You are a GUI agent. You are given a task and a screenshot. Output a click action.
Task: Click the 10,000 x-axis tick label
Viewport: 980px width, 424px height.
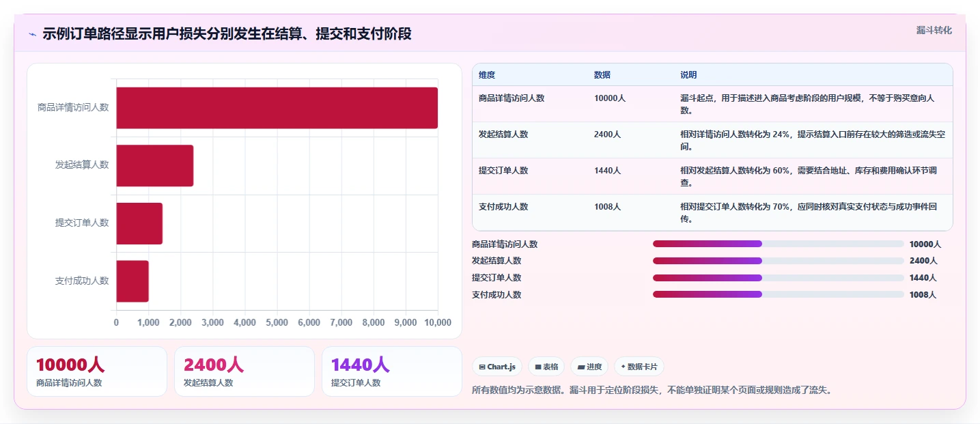click(x=438, y=322)
